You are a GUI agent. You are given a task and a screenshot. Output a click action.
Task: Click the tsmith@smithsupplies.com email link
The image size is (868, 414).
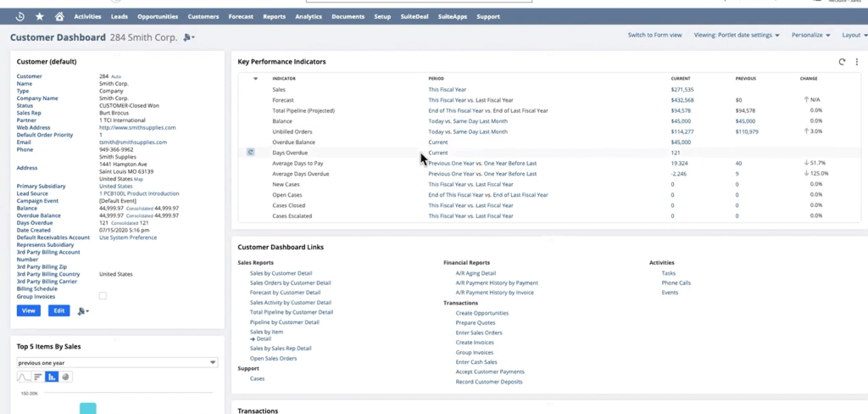click(x=133, y=142)
